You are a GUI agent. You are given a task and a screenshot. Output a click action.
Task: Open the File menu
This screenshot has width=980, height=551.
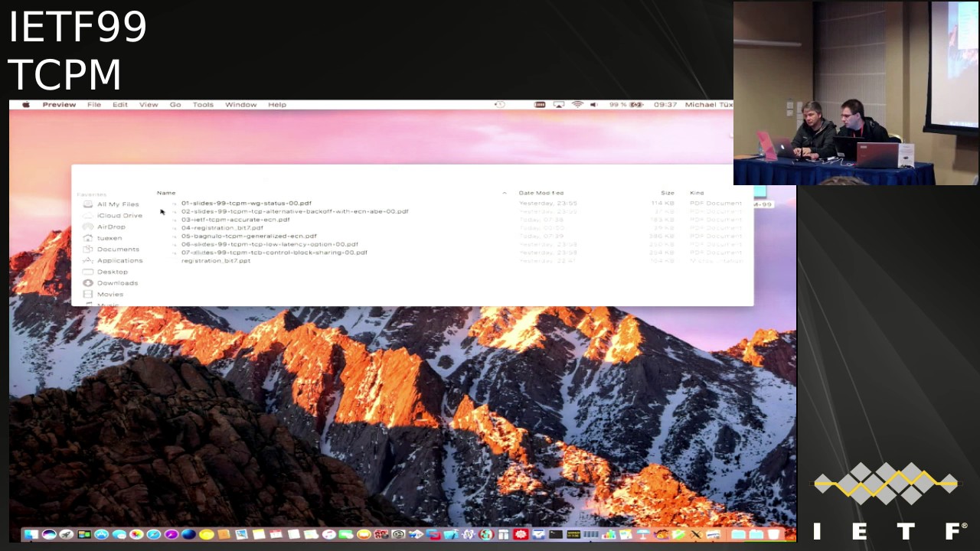(x=94, y=105)
